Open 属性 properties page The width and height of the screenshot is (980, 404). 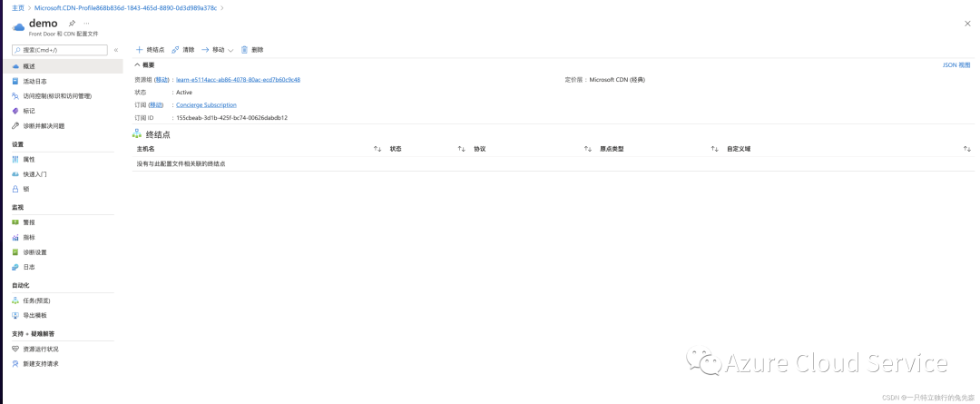pyautogui.click(x=29, y=160)
